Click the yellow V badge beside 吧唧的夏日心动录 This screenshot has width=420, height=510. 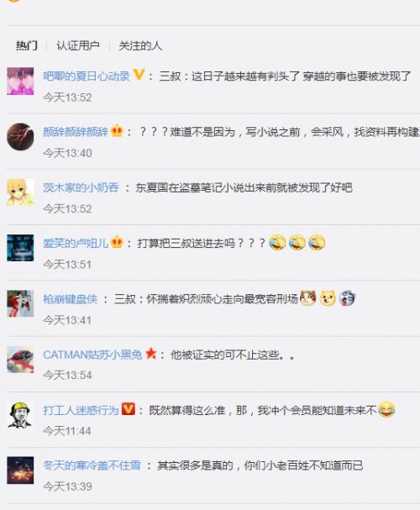click(139, 75)
